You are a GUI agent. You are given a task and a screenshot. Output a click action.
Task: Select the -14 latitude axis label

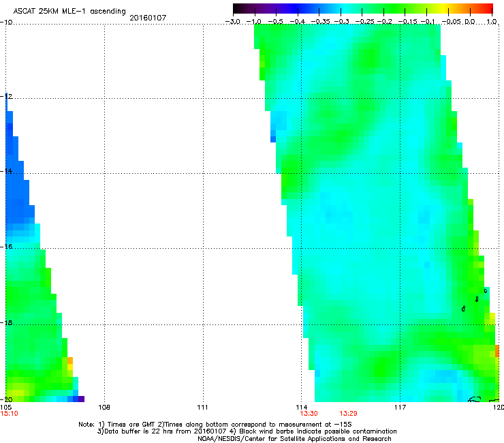coord(6,171)
